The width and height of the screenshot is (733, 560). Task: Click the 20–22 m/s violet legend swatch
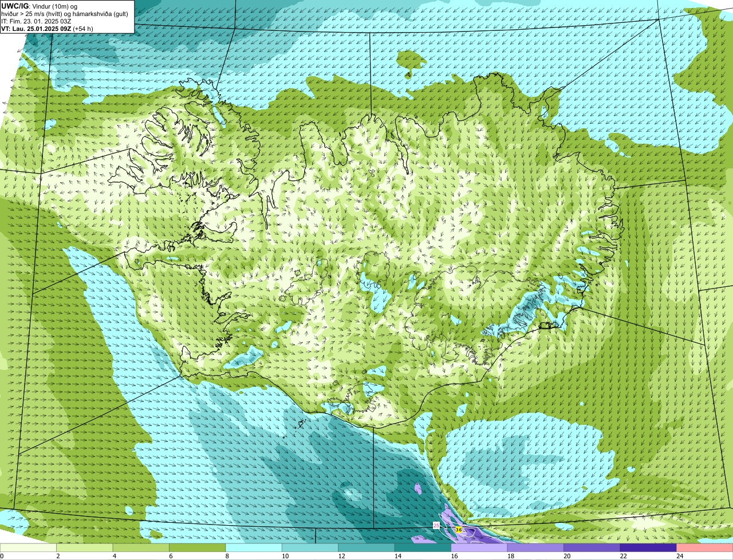point(592,548)
